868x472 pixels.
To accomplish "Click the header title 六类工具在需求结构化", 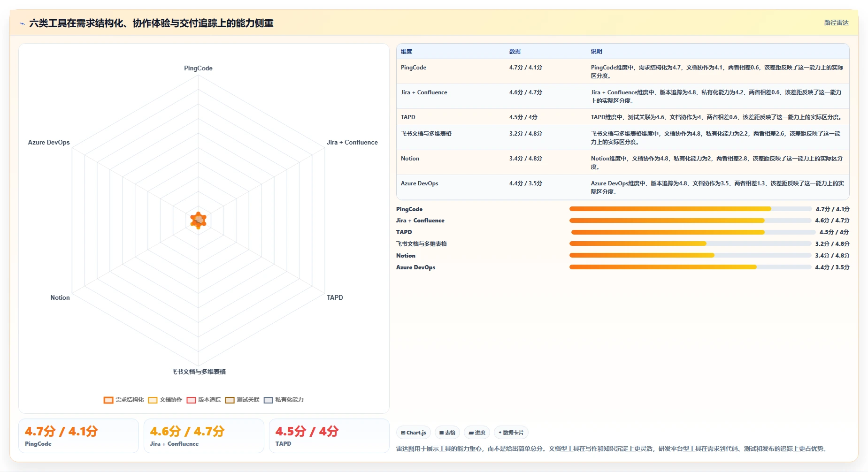I will (151, 23).
